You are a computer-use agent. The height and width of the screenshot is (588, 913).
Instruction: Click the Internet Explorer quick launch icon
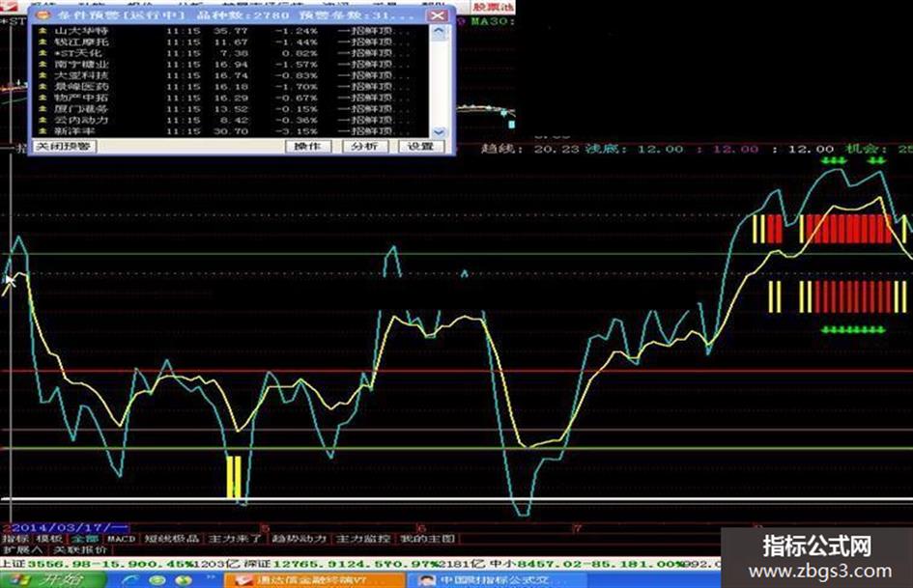[128, 580]
